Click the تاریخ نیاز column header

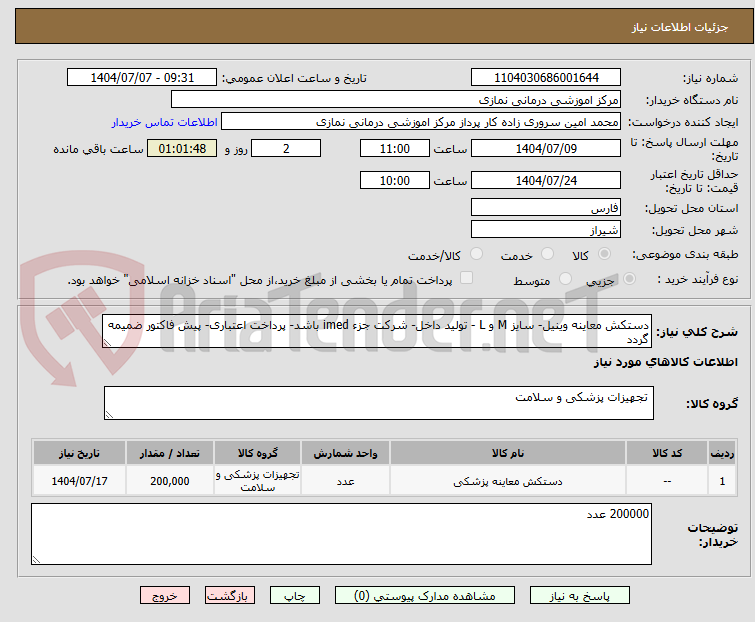[x=79, y=453]
